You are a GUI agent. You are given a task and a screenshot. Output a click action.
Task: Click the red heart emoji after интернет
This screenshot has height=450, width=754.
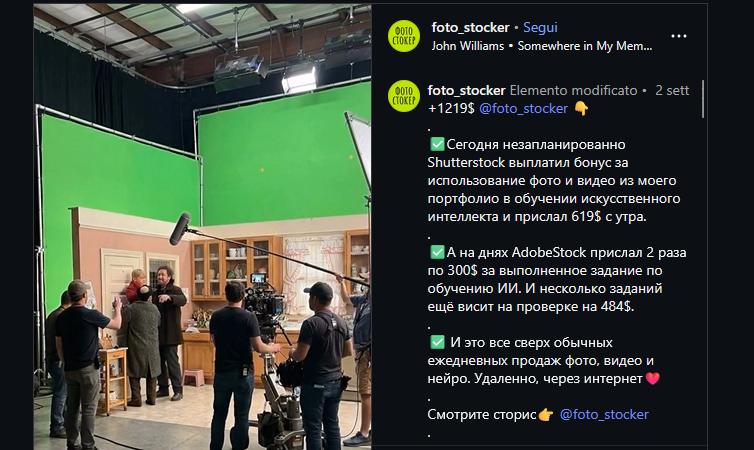pos(653,379)
